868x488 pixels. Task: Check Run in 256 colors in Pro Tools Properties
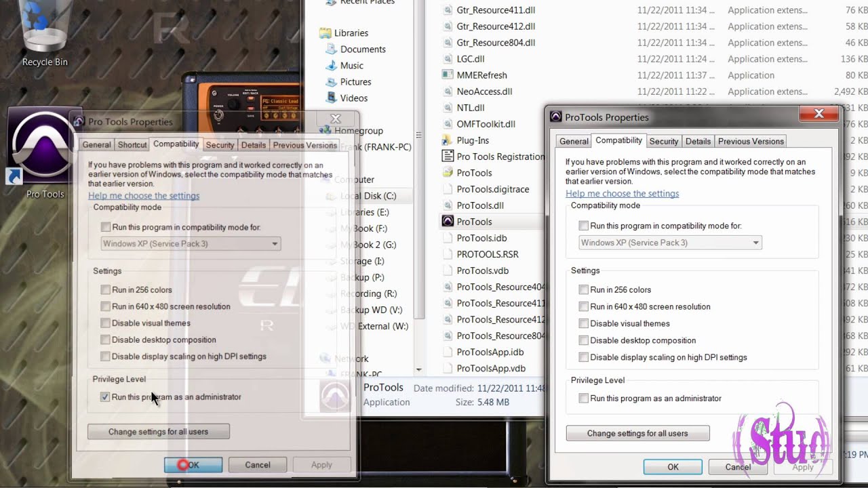tap(105, 289)
